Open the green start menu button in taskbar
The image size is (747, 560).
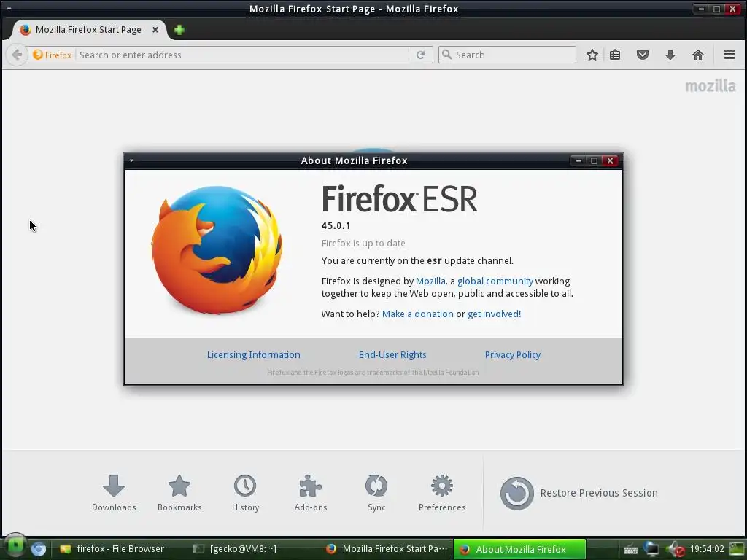tap(15, 547)
